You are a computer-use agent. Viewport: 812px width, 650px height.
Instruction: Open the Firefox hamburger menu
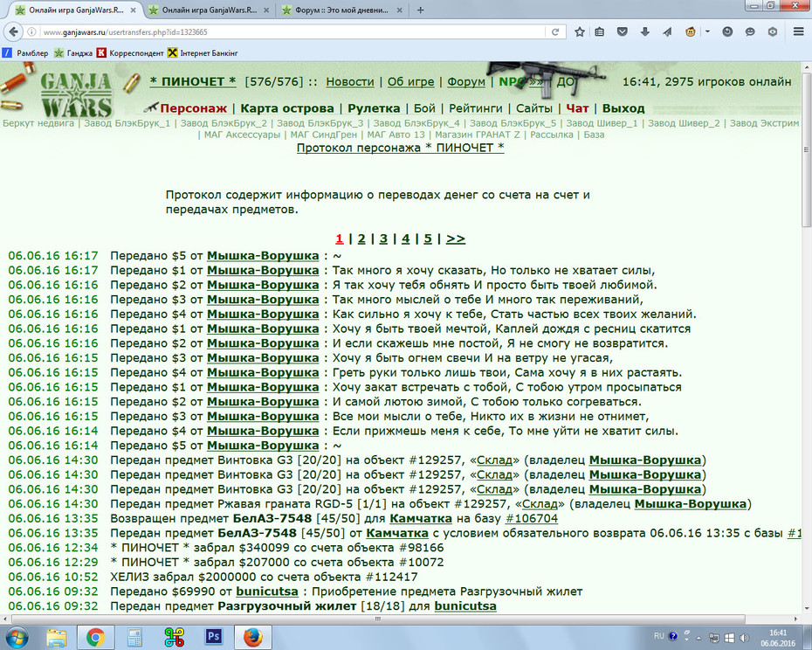pyautogui.click(x=799, y=31)
